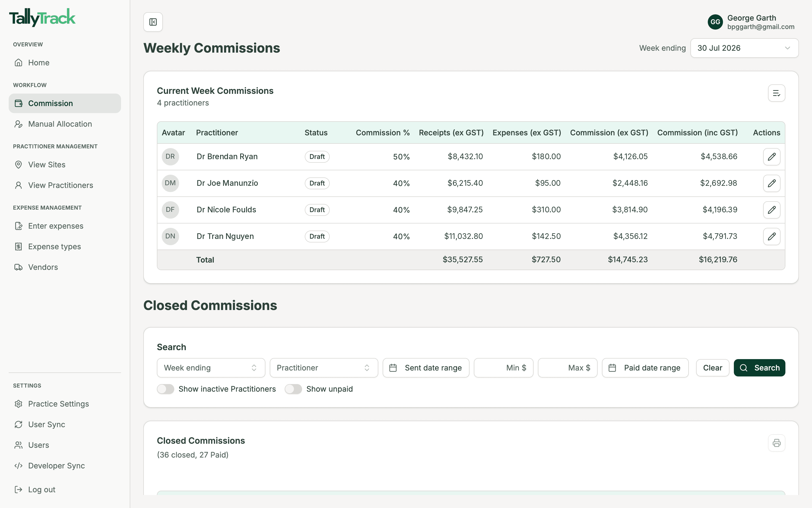
Task: Click the Expense types receipt icon
Action: (18, 247)
